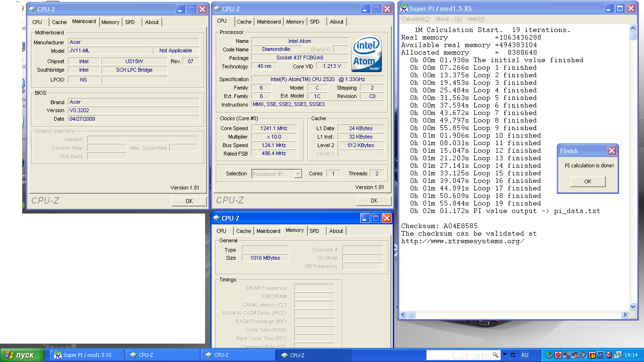Click OK in the CPU-Z Mainboard window
This screenshot has width=644, height=362.
coord(189,201)
